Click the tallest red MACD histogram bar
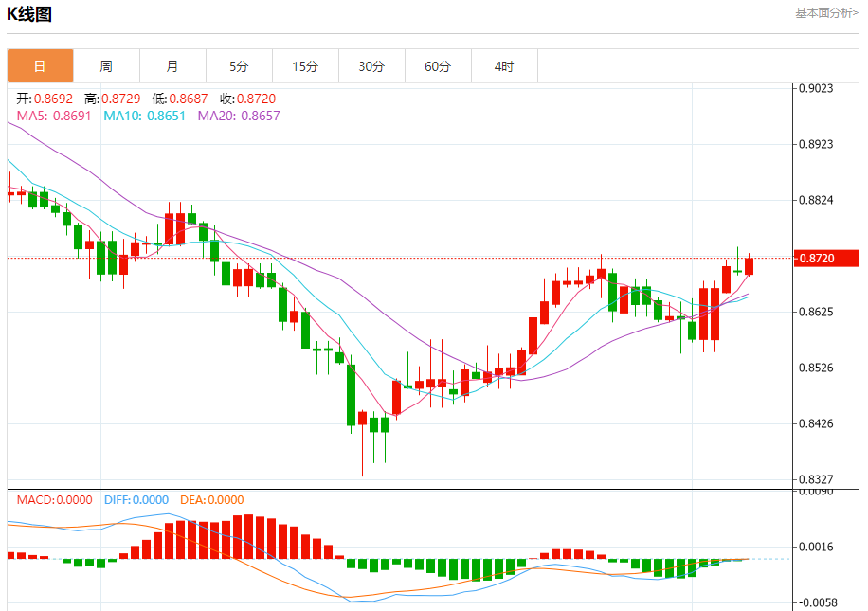This screenshot has width=868, height=611. pyautogui.click(x=248, y=536)
